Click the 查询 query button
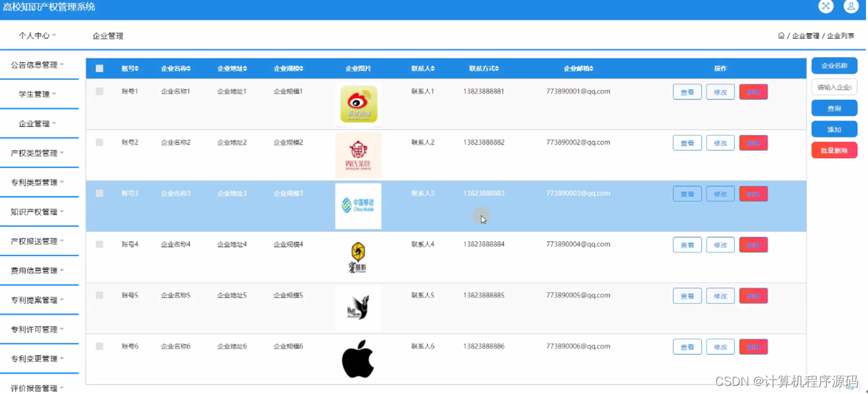The height and width of the screenshot is (394, 868). tap(834, 107)
